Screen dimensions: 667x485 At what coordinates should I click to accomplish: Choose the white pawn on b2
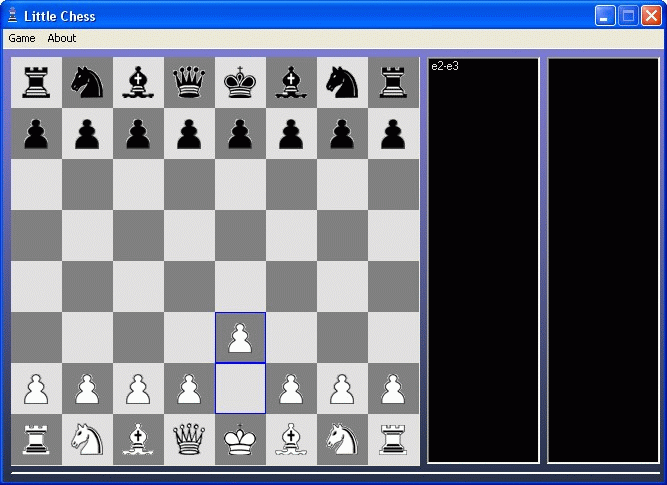[87, 389]
